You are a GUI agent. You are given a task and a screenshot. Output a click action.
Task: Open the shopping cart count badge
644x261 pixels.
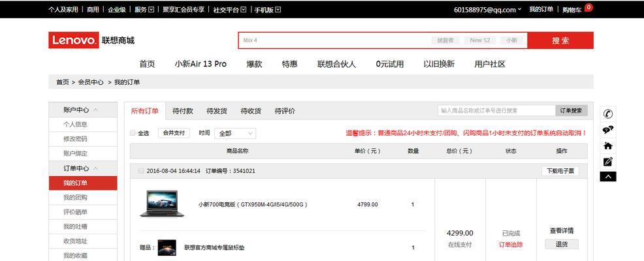pos(588,7)
